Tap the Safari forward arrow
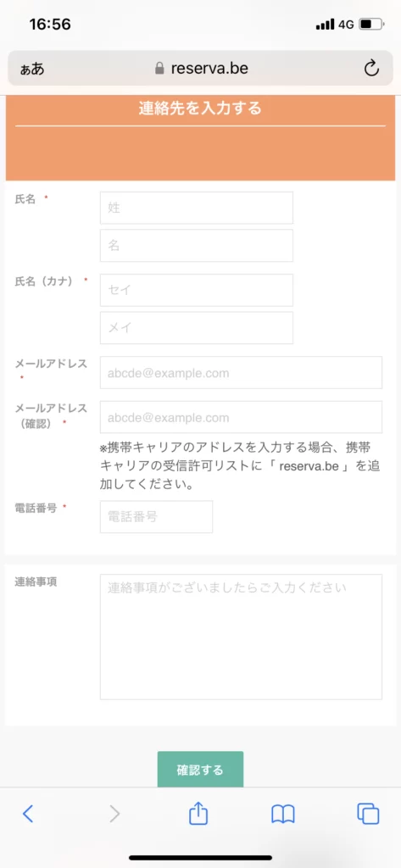This screenshot has width=401, height=868. [114, 813]
